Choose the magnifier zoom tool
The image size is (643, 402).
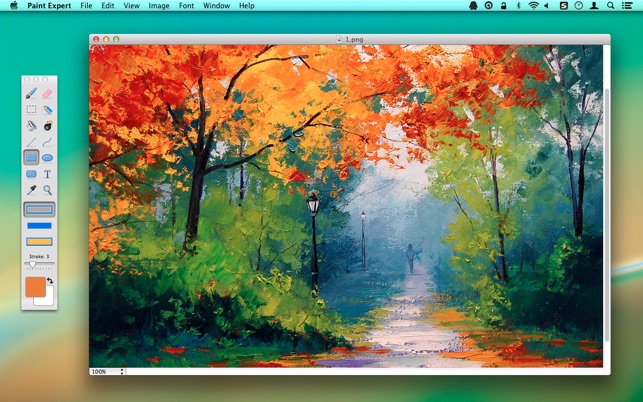click(x=48, y=190)
